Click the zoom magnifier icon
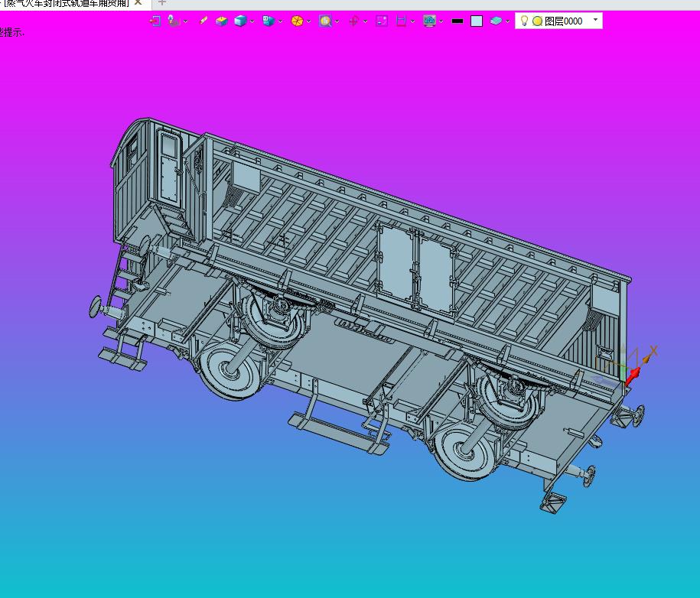 tap(325, 21)
